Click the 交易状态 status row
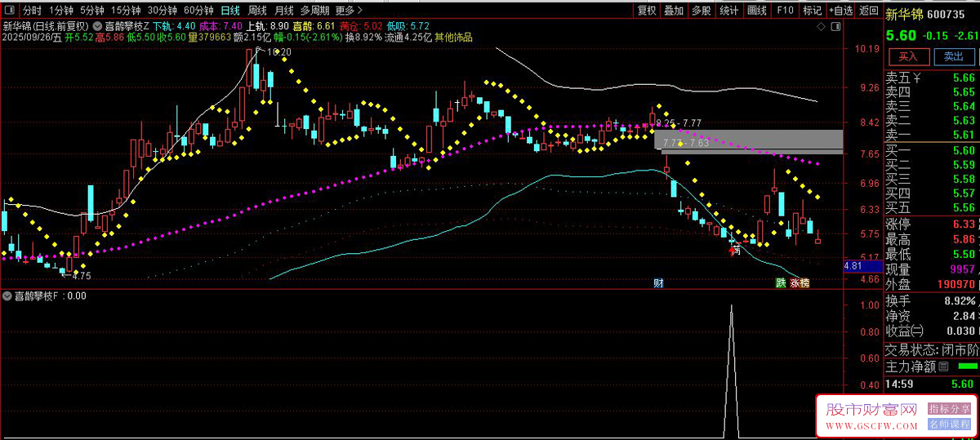Viewport: 980px width, 440px height. tap(931, 349)
